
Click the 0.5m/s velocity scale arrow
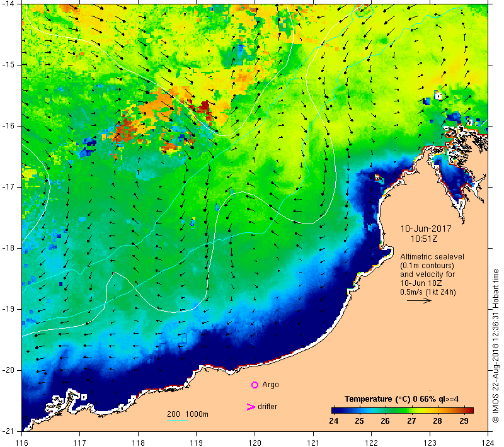pyautogui.click(x=419, y=300)
